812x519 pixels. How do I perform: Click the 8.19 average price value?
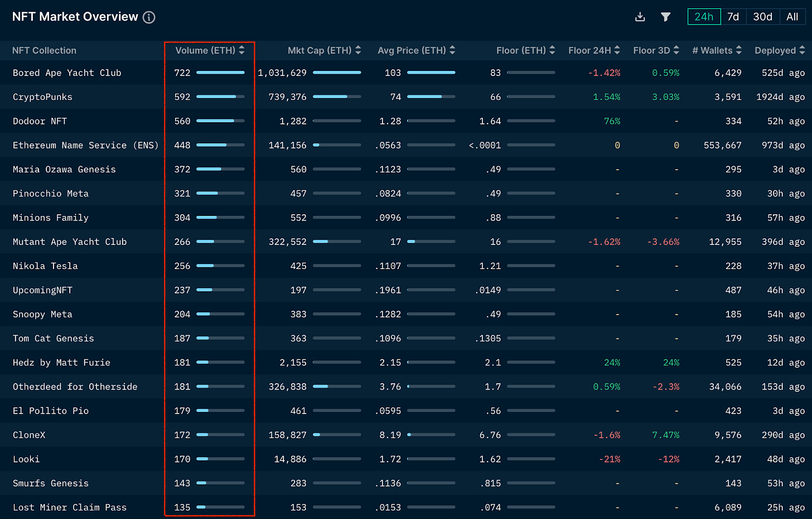point(390,435)
